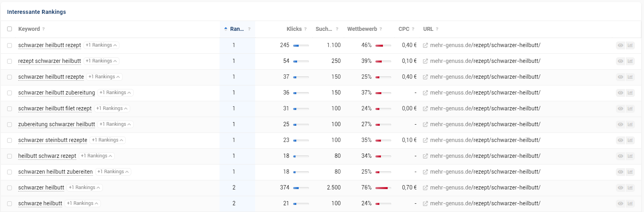Open mehr-genuss.de URL in schwarze heilbutt row
The height and width of the screenshot is (212, 644).
(x=485, y=203)
